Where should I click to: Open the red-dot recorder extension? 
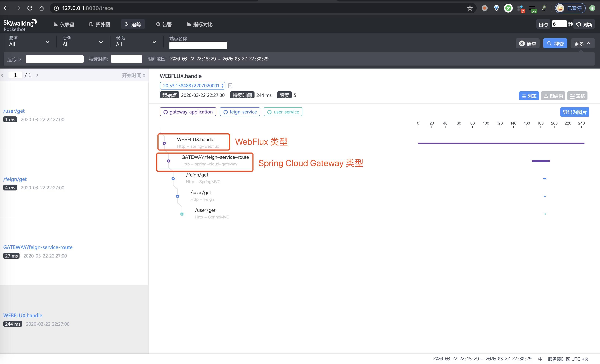(485, 8)
